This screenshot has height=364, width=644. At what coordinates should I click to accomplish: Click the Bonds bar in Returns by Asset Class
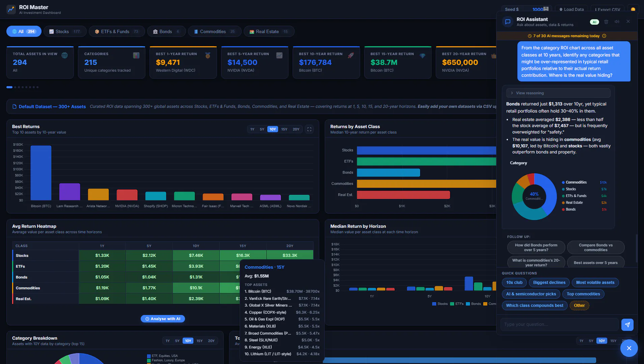point(388,173)
